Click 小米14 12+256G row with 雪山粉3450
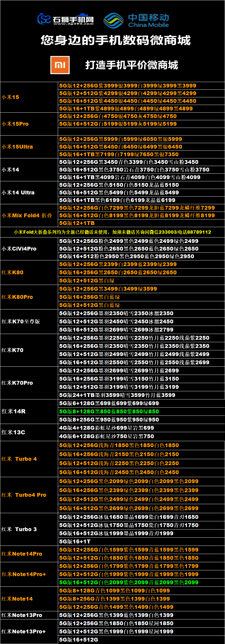This screenshot has width=225, height=644. pos(141,162)
